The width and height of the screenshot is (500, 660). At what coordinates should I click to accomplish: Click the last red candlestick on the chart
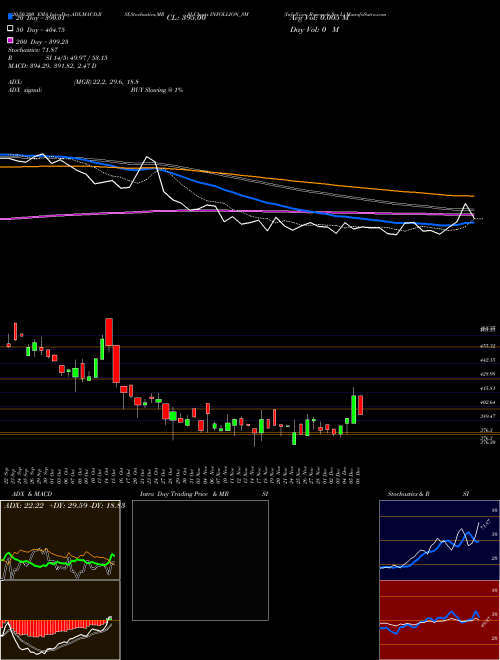click(x=360, y=405)
